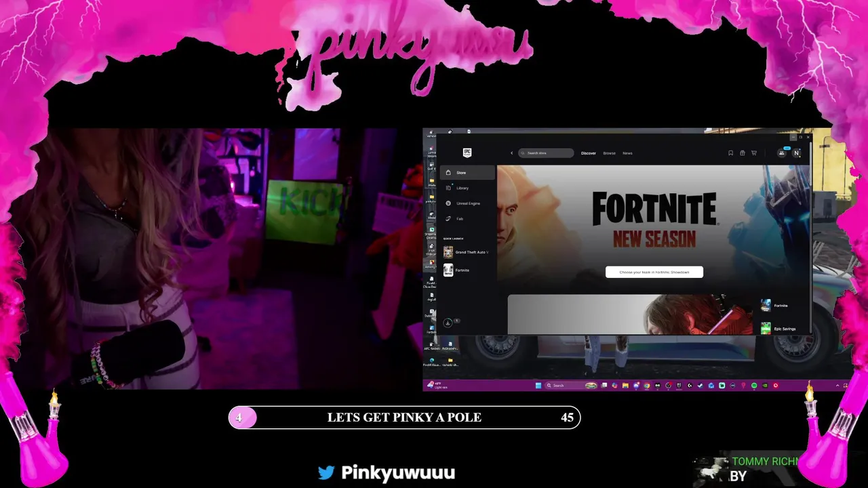Quick launch Fortnite from the sidebar
Viewport: 868px width, 488px height.
click(x=456, y=270)
